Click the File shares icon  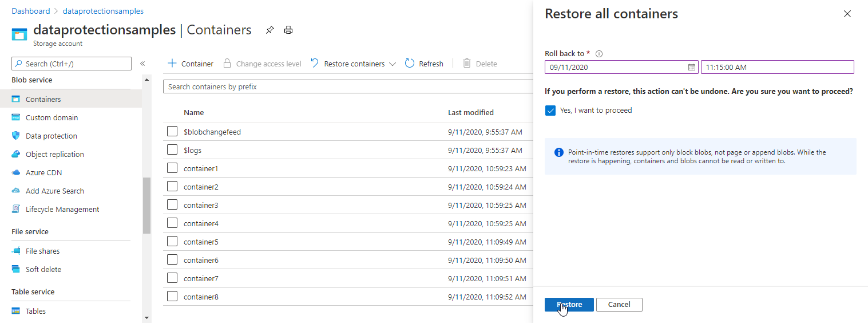pos(16,251)
